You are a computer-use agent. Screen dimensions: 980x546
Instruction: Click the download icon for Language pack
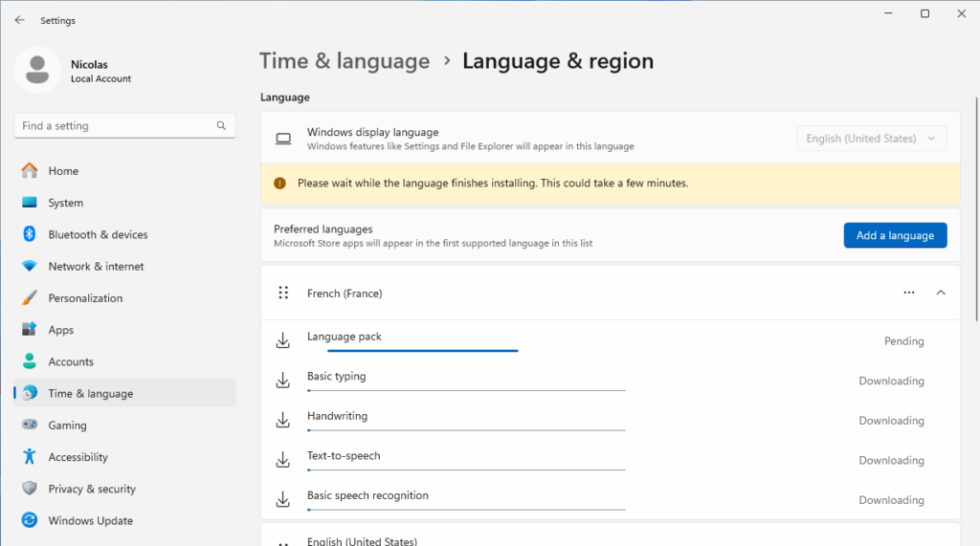(x=283, y=340)
